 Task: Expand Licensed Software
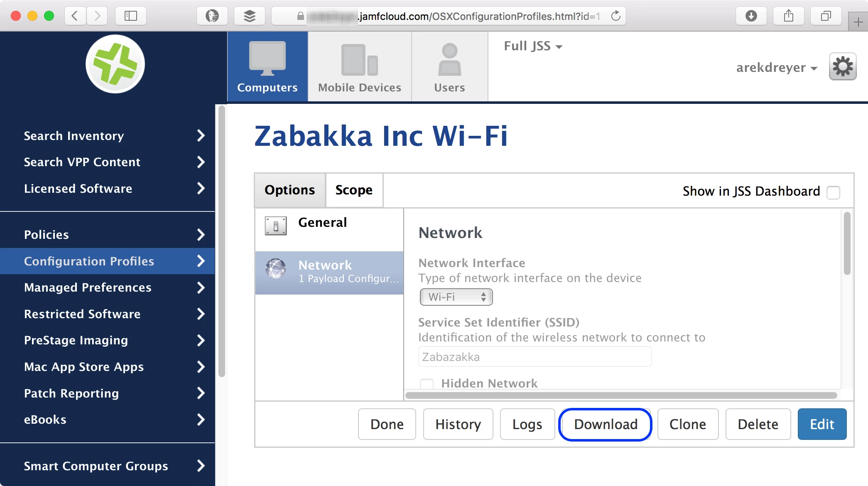coord(108,189)
